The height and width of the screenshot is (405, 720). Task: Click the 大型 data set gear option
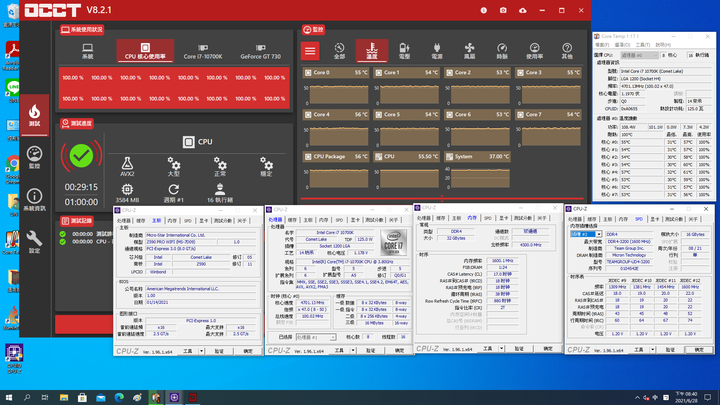coord(174,167)
